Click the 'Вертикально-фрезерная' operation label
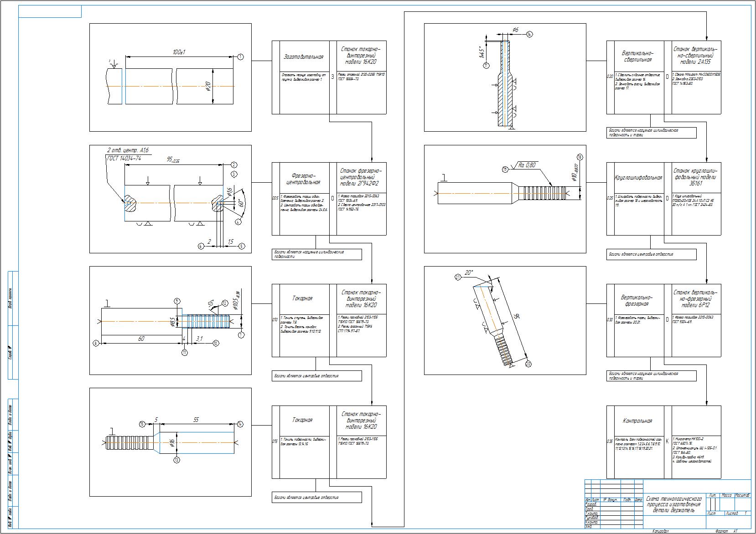 [637, 301]
